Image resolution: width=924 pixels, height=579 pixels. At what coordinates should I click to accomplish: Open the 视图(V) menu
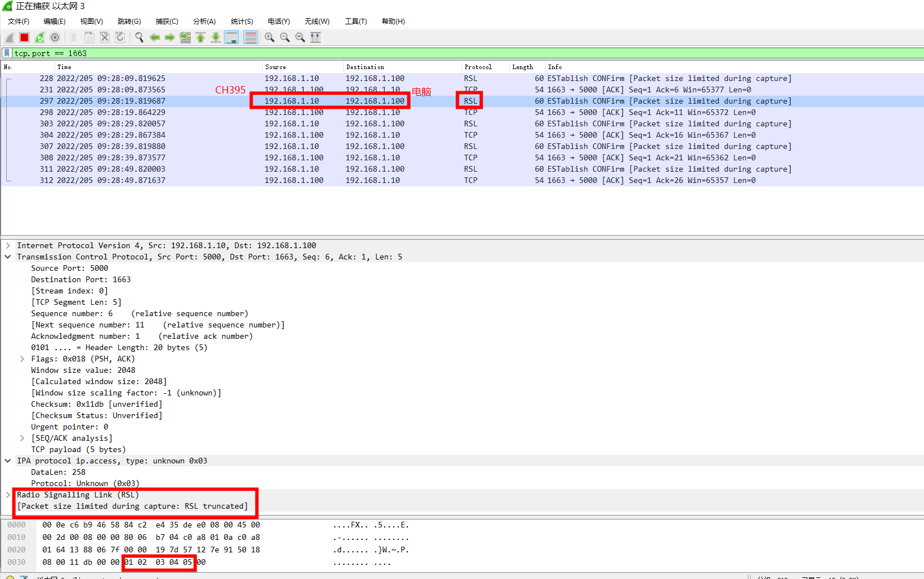91,22
